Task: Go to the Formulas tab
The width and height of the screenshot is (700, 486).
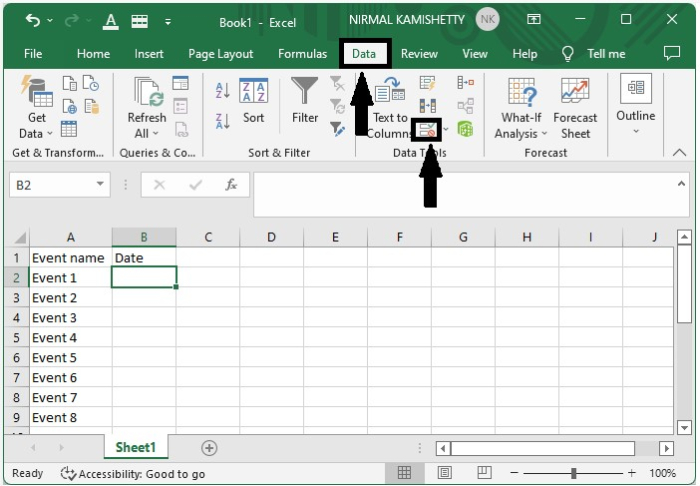Action: tap(302, 54)
